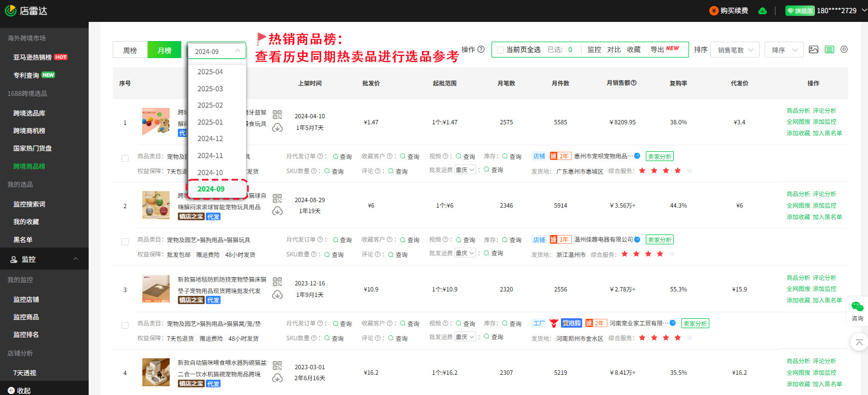Open the 销售笔数 sort field dropdown
This screenshot has height=395, width=868.
(x=735, y=50)
